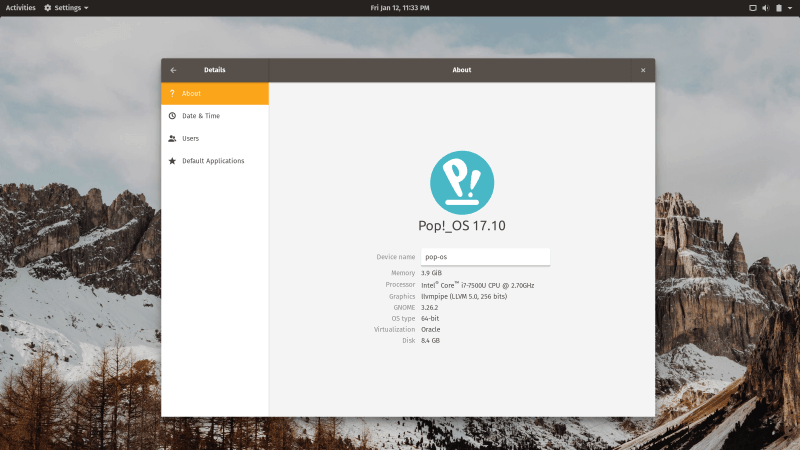This screenshot has width=800, height=450.
Task: Click the display icon in system tray
Action: 753,8
